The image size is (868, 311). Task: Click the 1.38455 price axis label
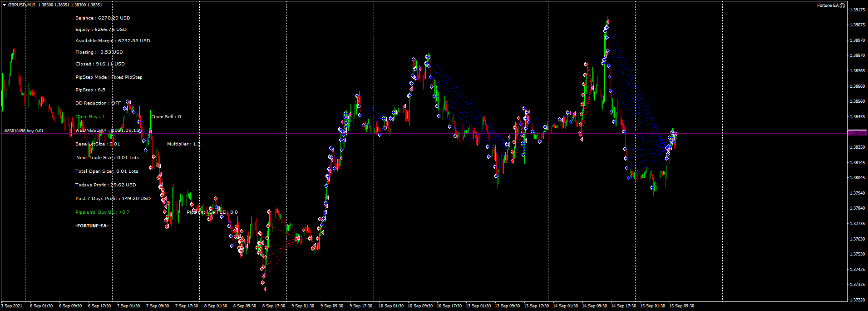click(x=857, y=117)
